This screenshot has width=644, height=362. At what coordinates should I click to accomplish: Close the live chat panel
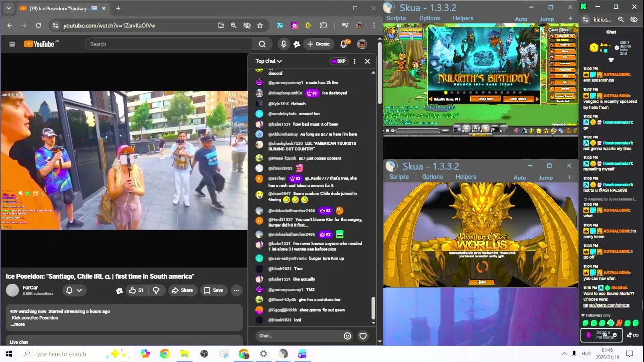(x=367, y=61)
